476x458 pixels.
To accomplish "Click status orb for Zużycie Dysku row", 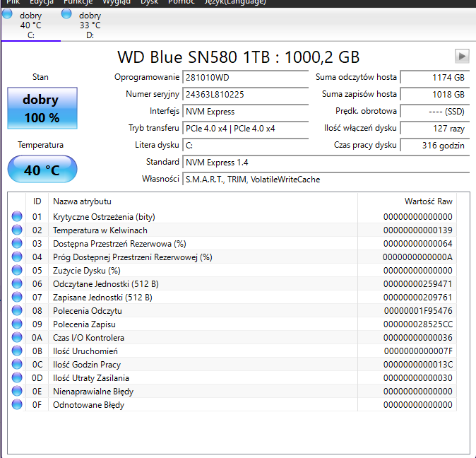I will click(17, 271).
